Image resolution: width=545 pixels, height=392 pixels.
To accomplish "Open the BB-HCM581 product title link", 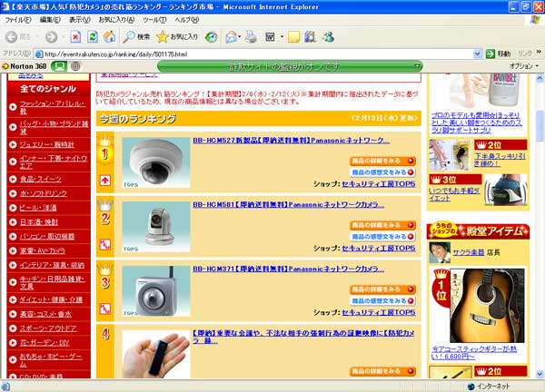I will coord(289,204).
